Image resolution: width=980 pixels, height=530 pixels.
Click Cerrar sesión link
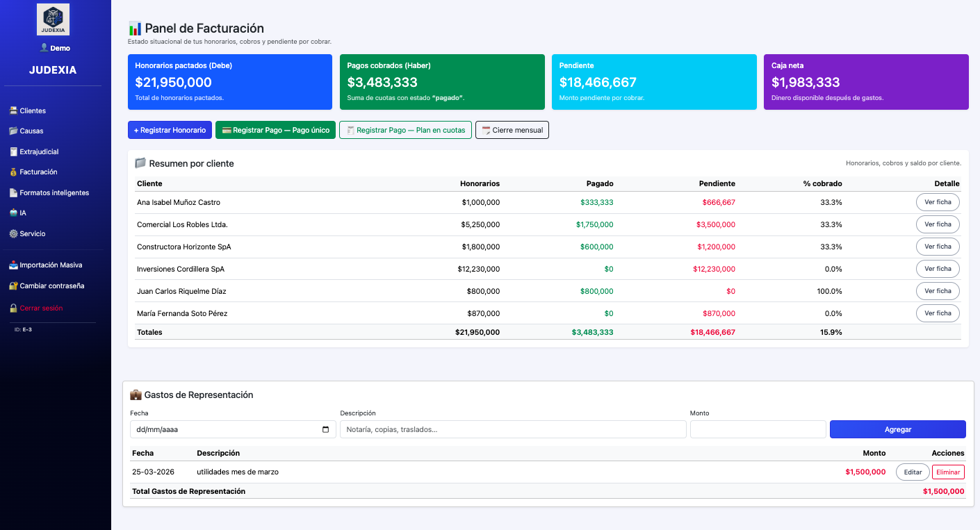pyautogui.click(x=40, y=308)
